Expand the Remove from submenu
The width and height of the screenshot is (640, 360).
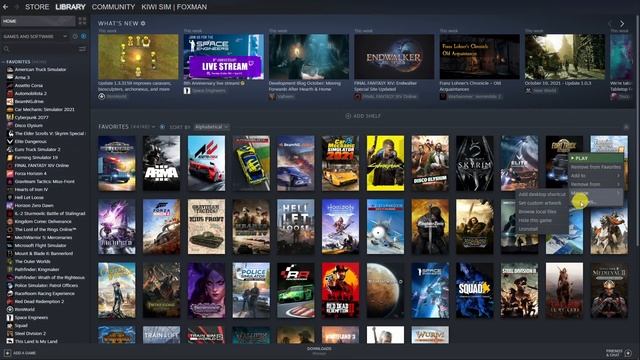coord(596,184)
